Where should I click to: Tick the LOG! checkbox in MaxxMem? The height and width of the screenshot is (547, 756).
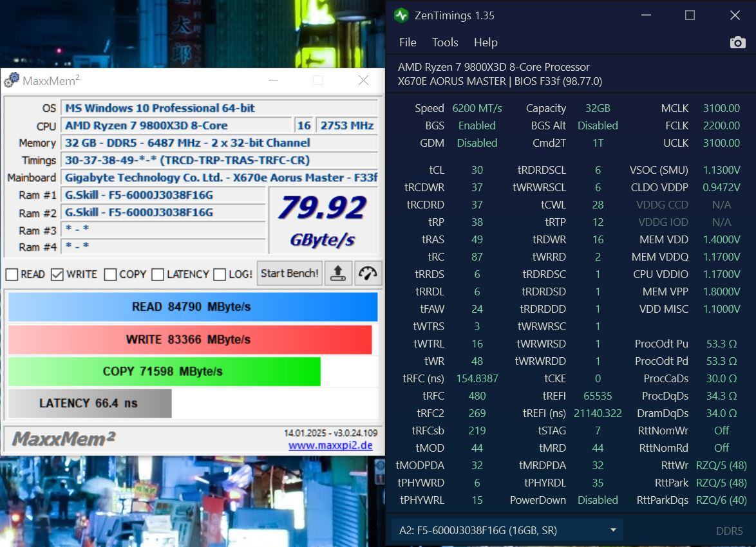click(220, 274)
